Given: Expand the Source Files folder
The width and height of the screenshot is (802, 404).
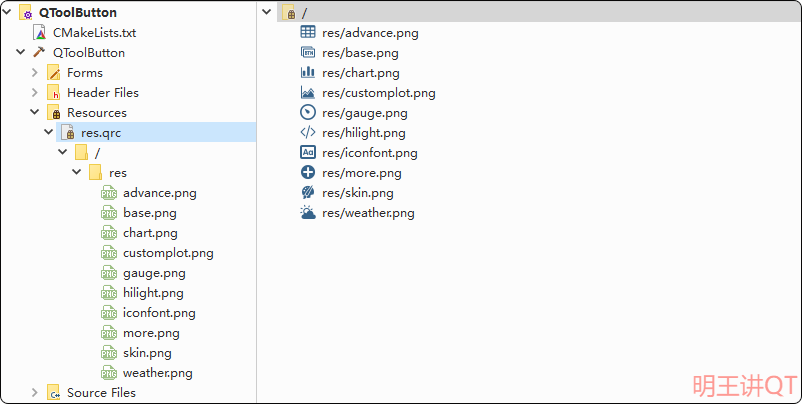Looking at the screenshot, I should point(35,393).
